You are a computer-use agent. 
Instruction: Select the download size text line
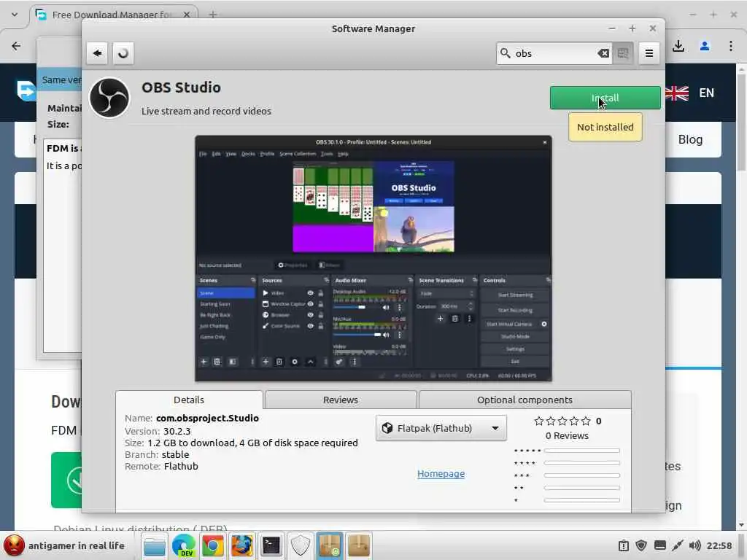click(x=241, y=443)
